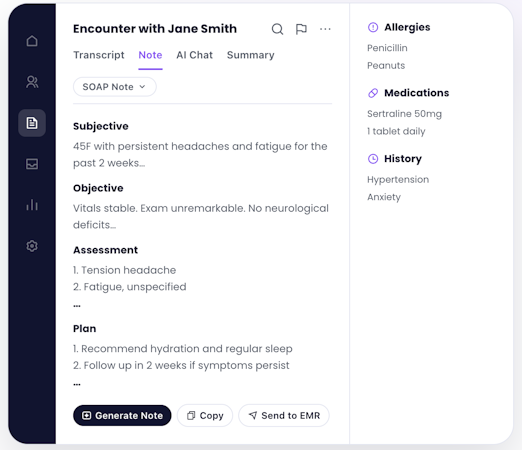This screenshot has width=522, height=450.
Task: Switch to the Transcript tab
Action: (x=99, y=55)
